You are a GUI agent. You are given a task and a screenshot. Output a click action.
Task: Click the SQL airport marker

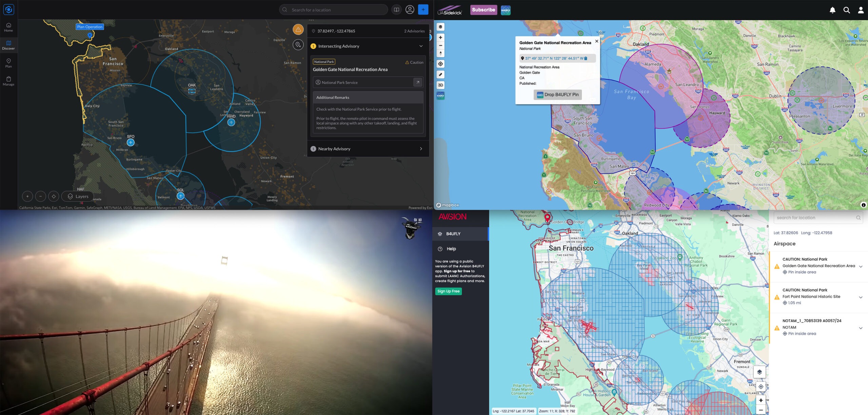(181, 196)
